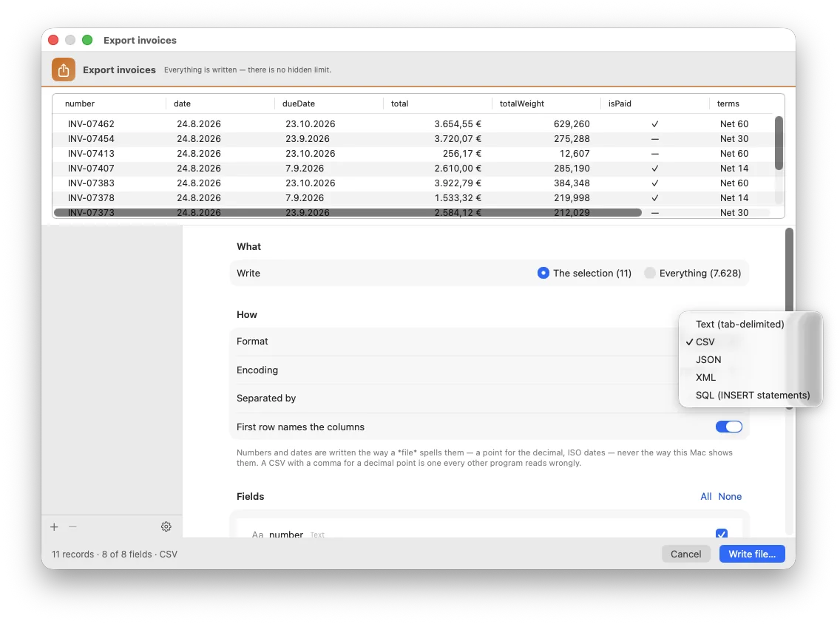This screenshot has width=840, height=624.
Task: Click the invoice table vertical scrollbar
Action: coord(779,143)
